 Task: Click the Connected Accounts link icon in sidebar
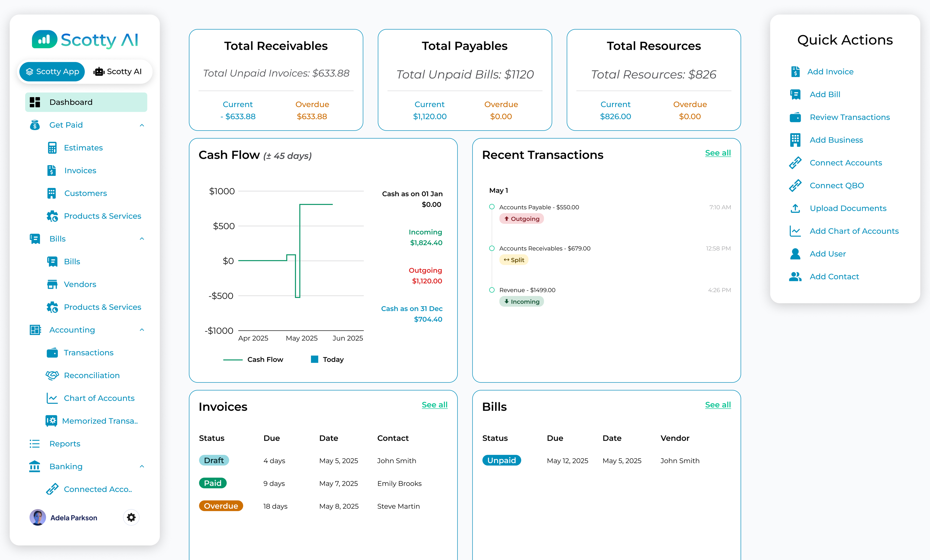pos(52,489)
